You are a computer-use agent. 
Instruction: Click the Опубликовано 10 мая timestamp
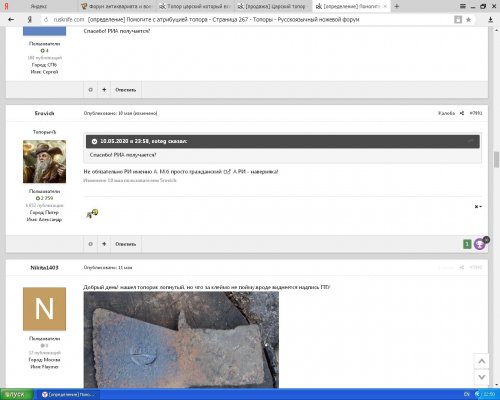pyautogui.click(x=120, y=113)
